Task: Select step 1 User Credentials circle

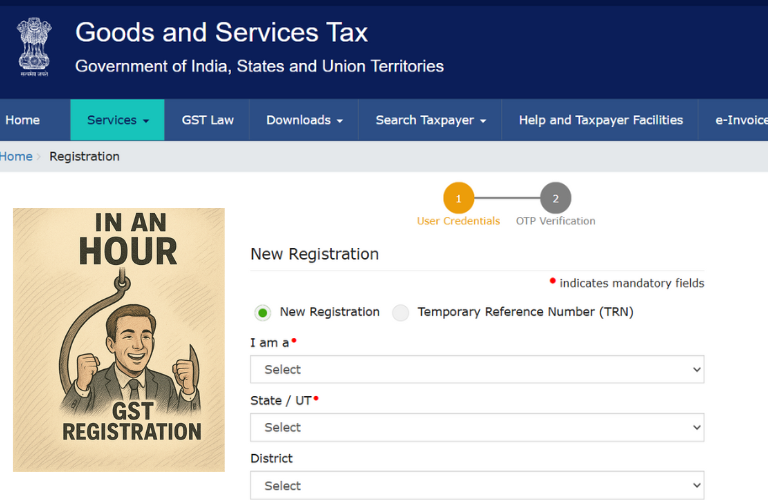Action: pos(458,198)
